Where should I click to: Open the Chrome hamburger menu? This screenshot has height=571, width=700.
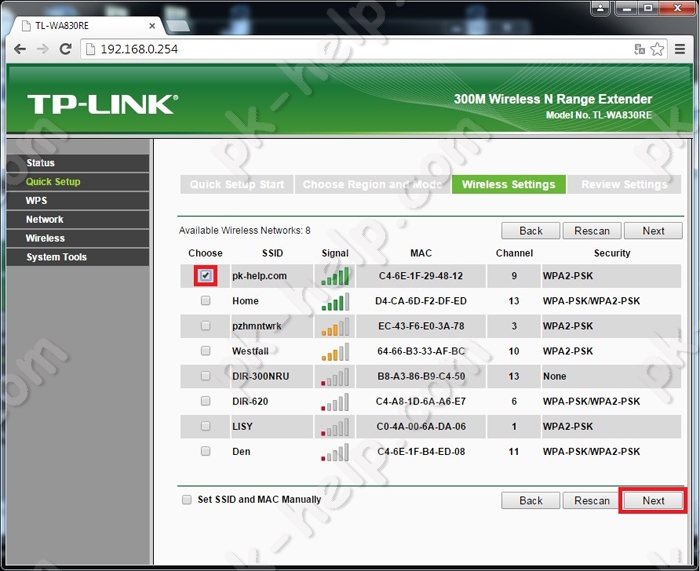point(679,49)
